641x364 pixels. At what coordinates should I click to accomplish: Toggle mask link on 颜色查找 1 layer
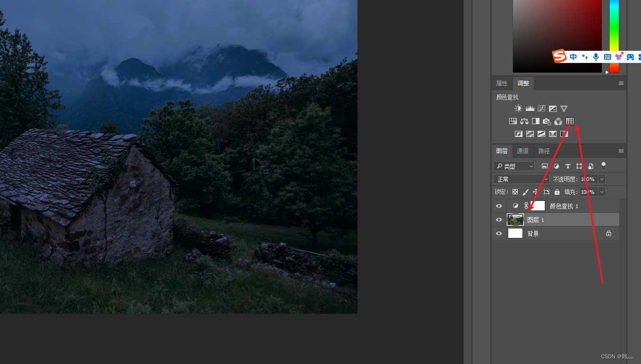pyautogui.click(x=526, y=206)
